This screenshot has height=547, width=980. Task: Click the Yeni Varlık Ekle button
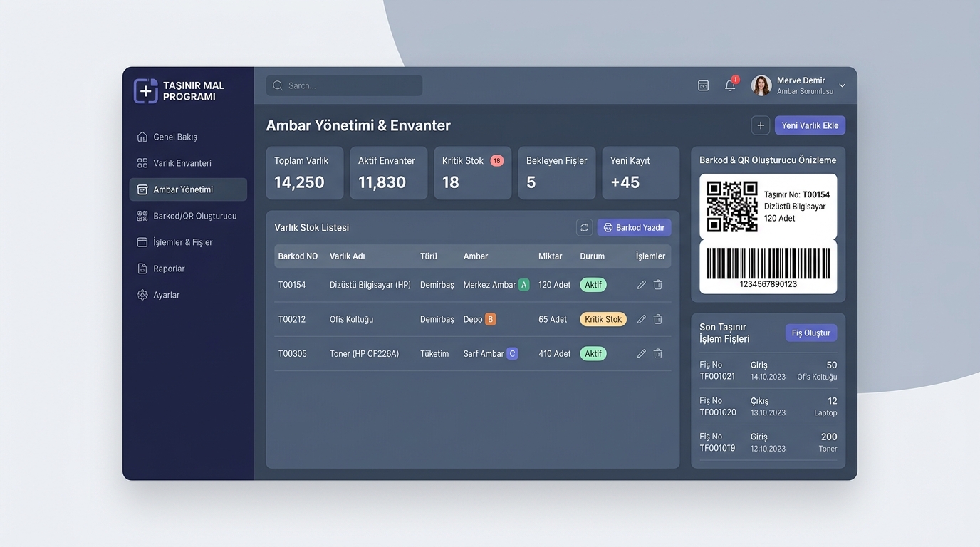(810, 125)
